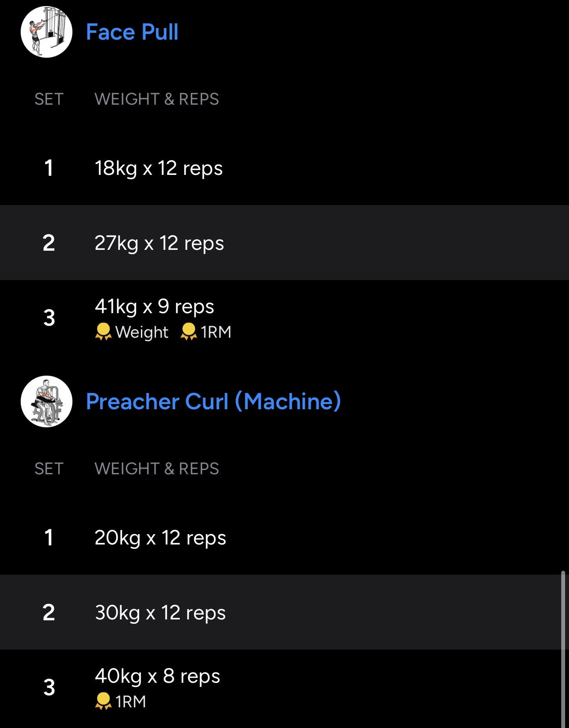Screen dimensions: 569x728
Task: Open Preacher Curl (Machine) exercise link
Action: 213,401
